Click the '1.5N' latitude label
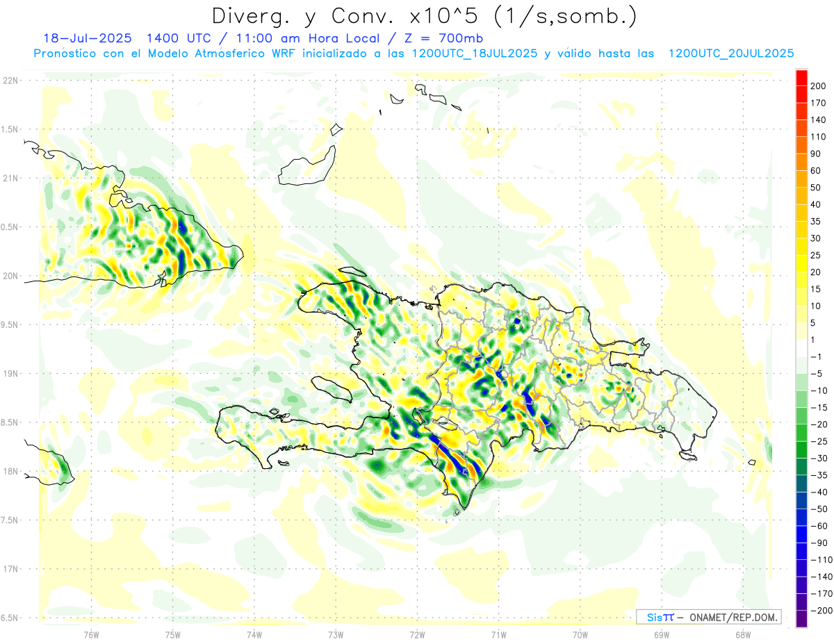Image resolution: width=834 pixels, height=644 pixels. click(x=10, y=129)
